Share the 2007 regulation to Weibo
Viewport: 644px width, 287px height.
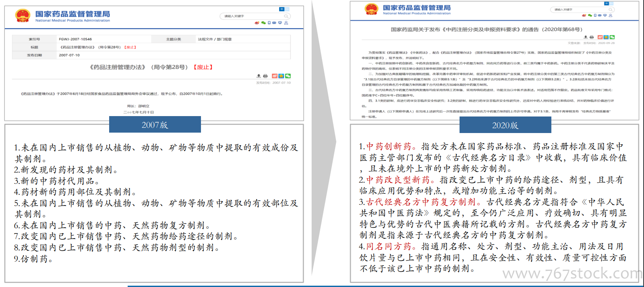coord(275,76)
